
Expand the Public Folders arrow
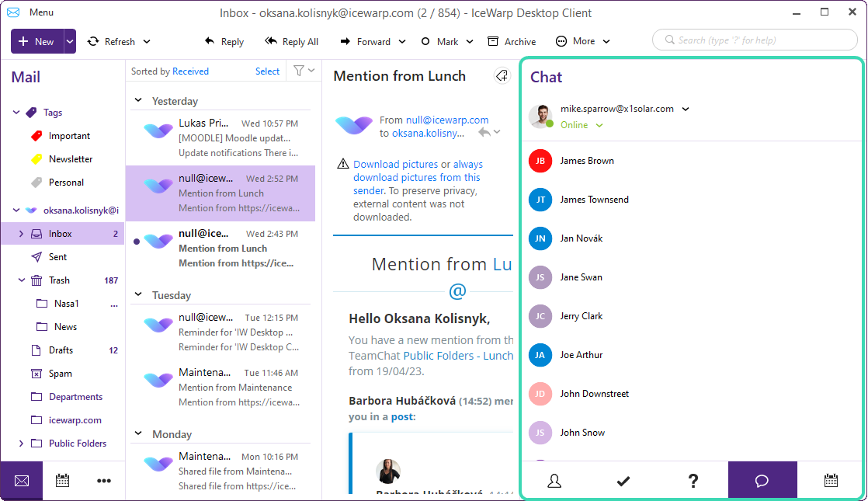(21, 443)
